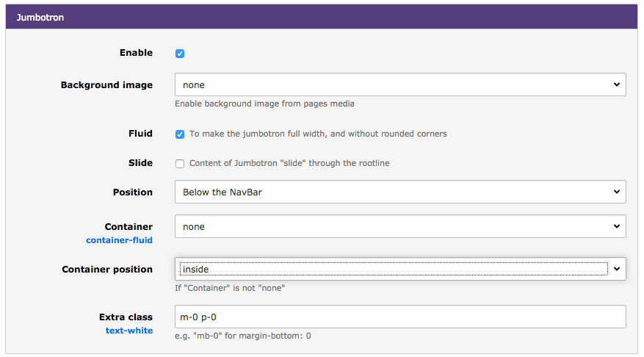Focus the Extra class input field
Screen dimensions: 644x357
400,317
